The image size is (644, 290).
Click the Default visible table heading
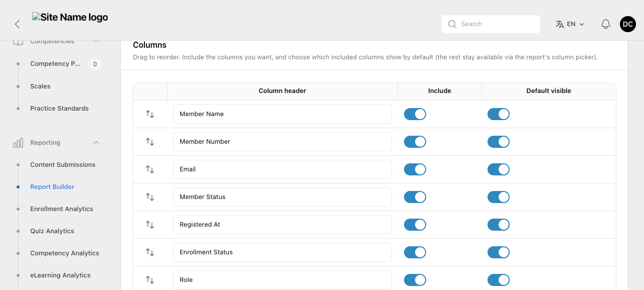(549, 91)
